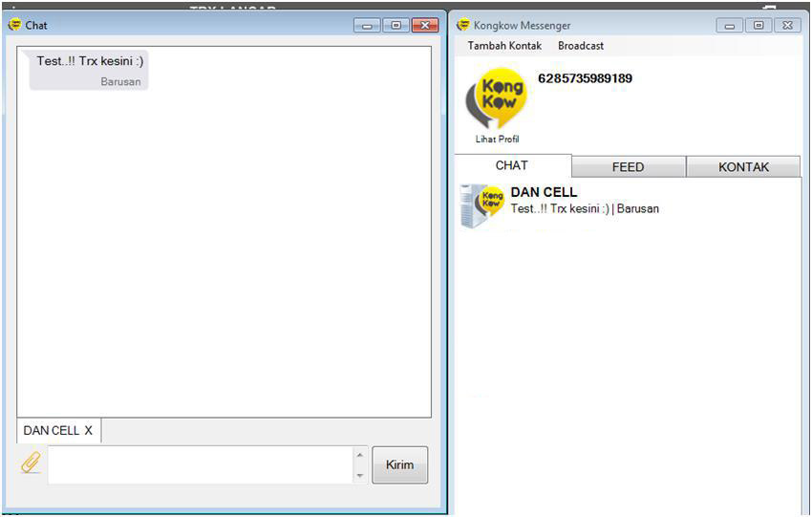Screen dimensions: 812x517
Task: Maximize the Chat window
Action: (x=396, y=25)
